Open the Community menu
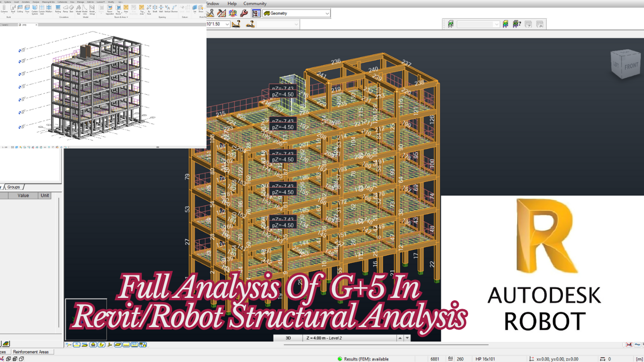This screenshot has width=644, height=362. (255, 3)
